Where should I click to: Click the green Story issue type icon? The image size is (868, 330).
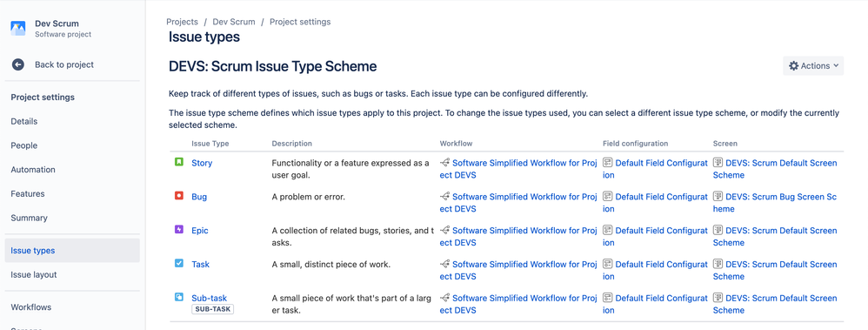(x=179, y=163)
